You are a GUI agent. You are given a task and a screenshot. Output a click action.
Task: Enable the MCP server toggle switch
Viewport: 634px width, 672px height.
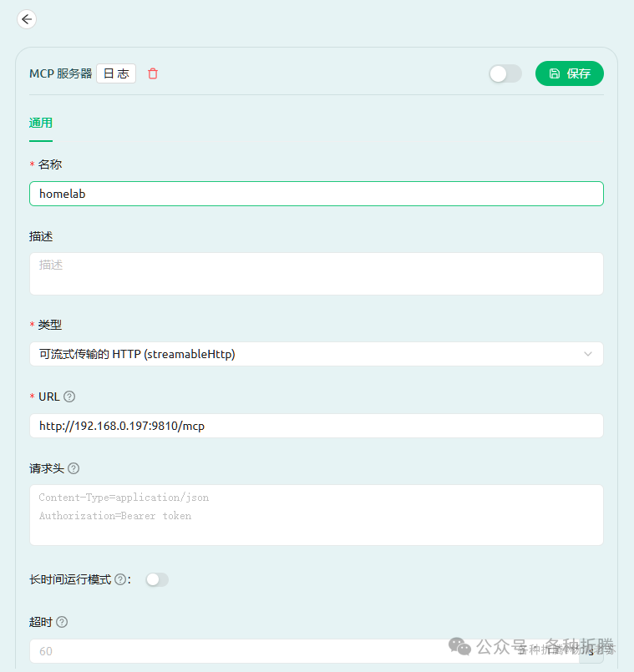point(505,73)
